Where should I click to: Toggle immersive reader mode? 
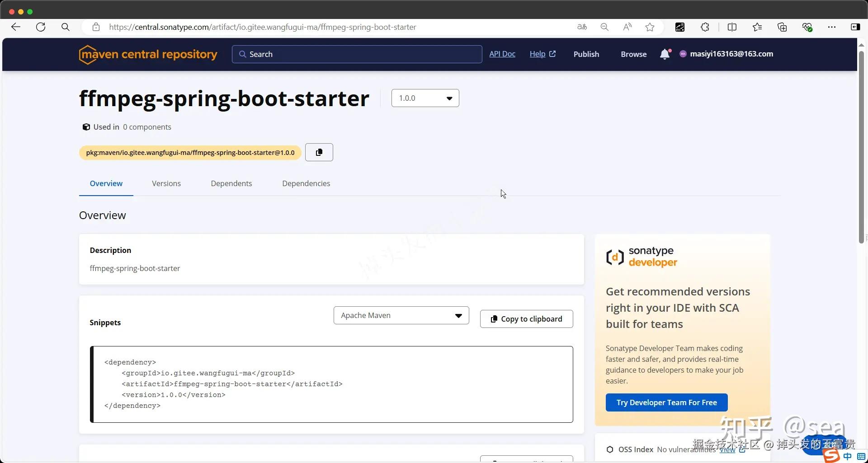coord(627,27)
